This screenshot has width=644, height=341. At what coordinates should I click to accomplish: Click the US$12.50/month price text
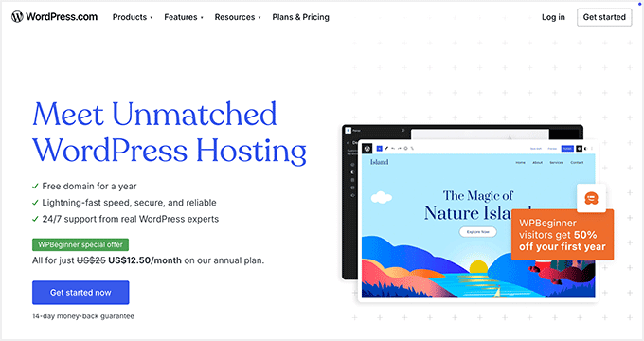[145, 260]
